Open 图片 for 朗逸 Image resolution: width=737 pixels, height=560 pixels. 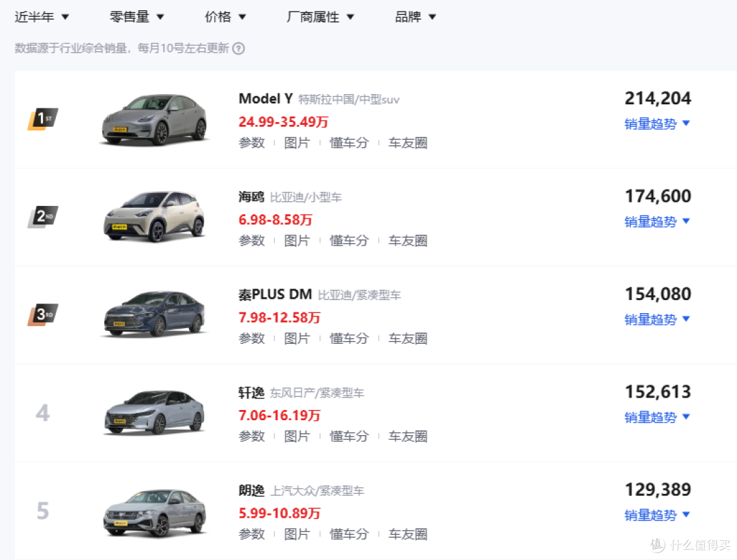(x=297, y=534)
